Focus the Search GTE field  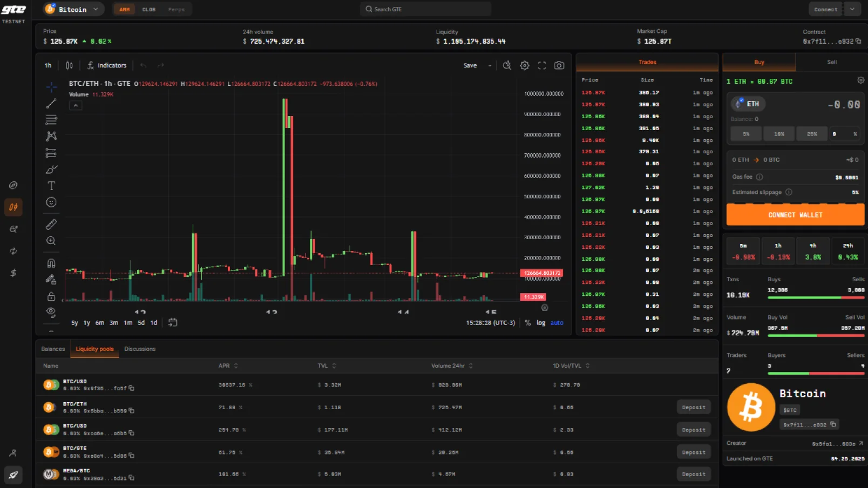[425, 9]
